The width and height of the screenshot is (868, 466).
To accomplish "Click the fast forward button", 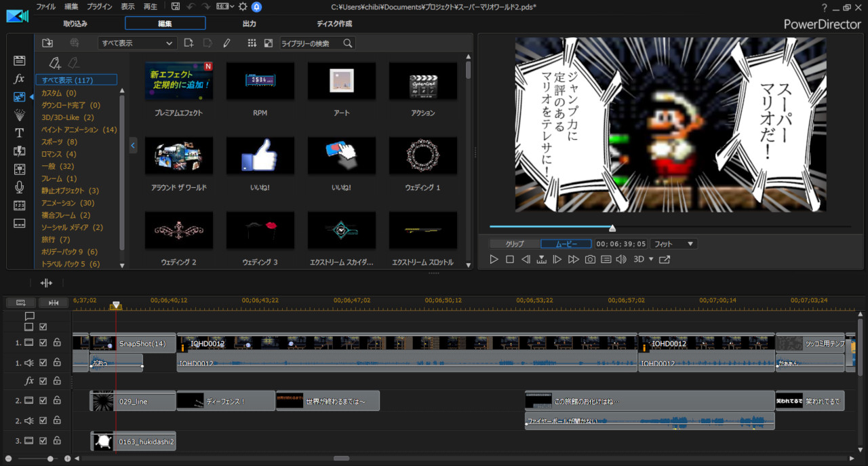I will [574, 259].
